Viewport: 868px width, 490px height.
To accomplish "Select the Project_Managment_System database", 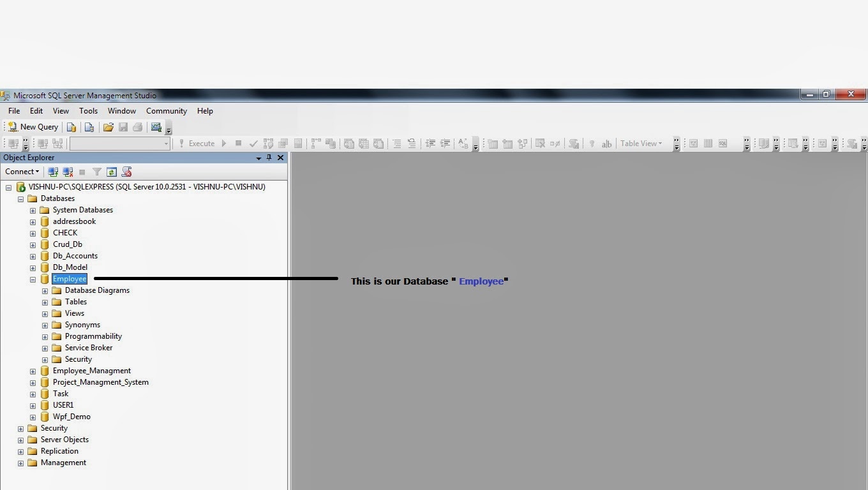I will (101, 382).
